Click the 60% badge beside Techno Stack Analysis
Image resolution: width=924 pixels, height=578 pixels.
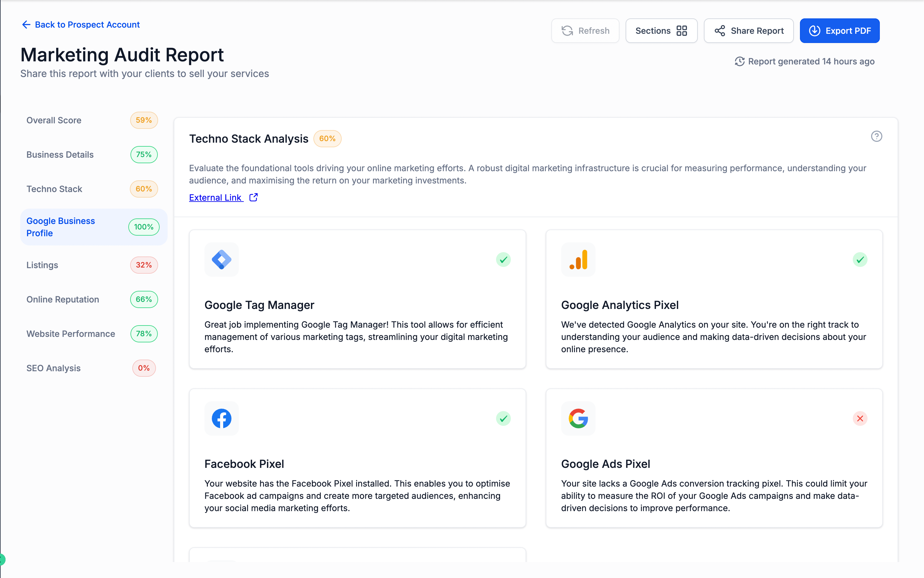coord(327,139)
